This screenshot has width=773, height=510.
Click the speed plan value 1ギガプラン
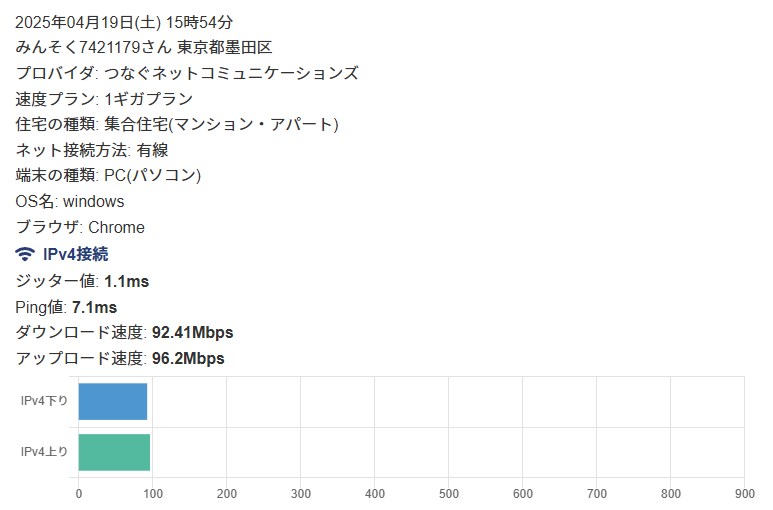pos(148,99)
